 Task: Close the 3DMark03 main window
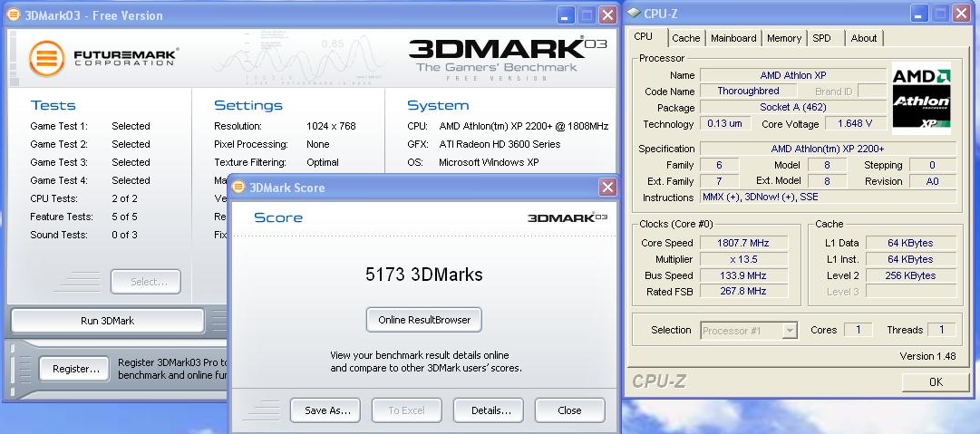tap(607, 15)
